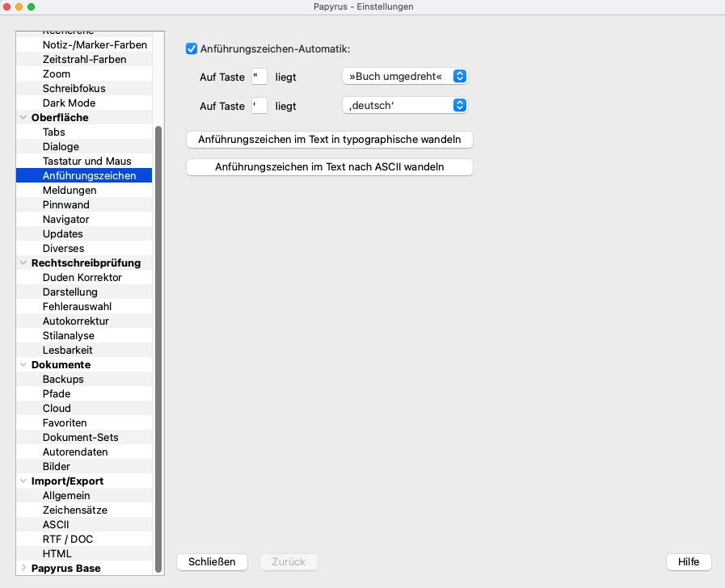Screen dimensions: 725x588
Task: Select the Papyrus Base category heading
Action: pos(66,568)
